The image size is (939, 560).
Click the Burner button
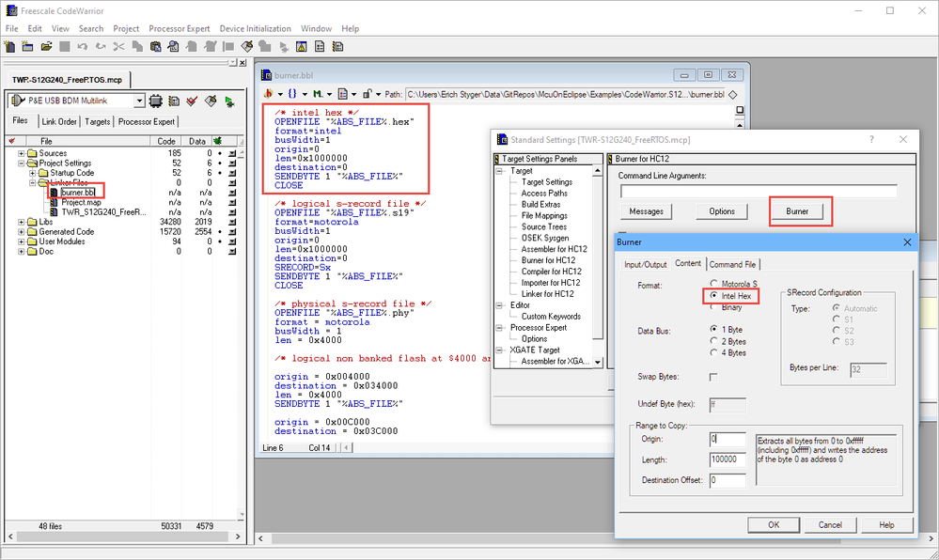coord(796,211)
